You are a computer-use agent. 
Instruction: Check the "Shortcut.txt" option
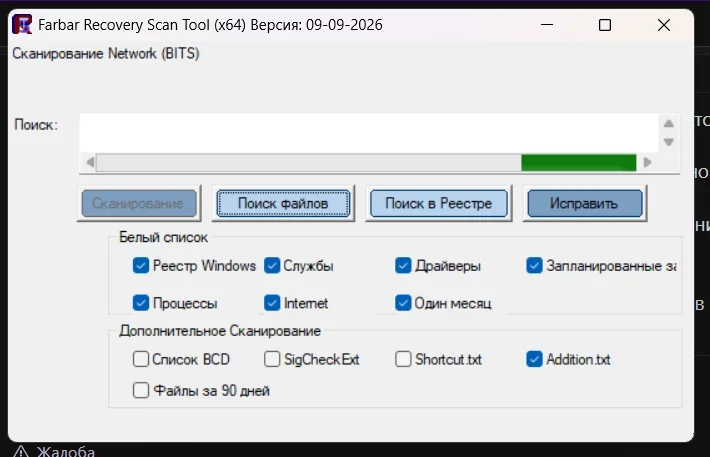pyautogui.click(x=403, y=359)
